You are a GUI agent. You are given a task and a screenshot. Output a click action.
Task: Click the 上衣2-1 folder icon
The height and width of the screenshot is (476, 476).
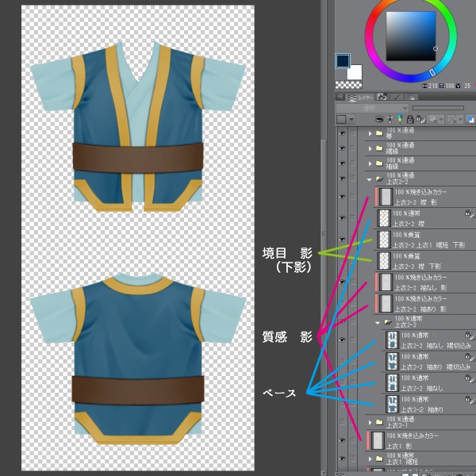(x=379, y=422)
